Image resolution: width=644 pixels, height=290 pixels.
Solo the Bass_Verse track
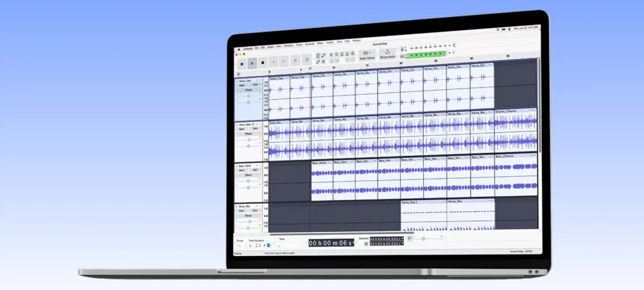coord(255,171)
